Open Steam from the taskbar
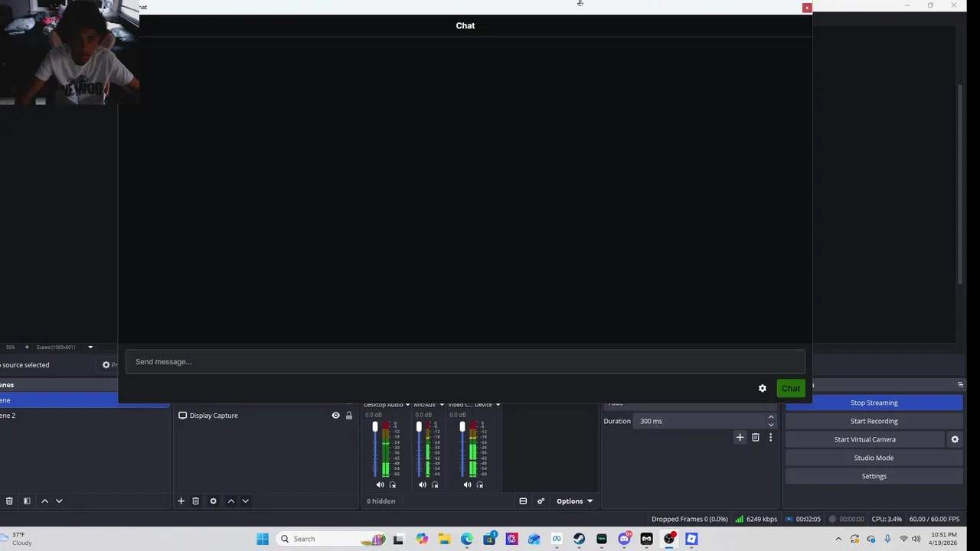Viewport: 980px width, 551px height. pyautogui.click(x=580, y=539)
